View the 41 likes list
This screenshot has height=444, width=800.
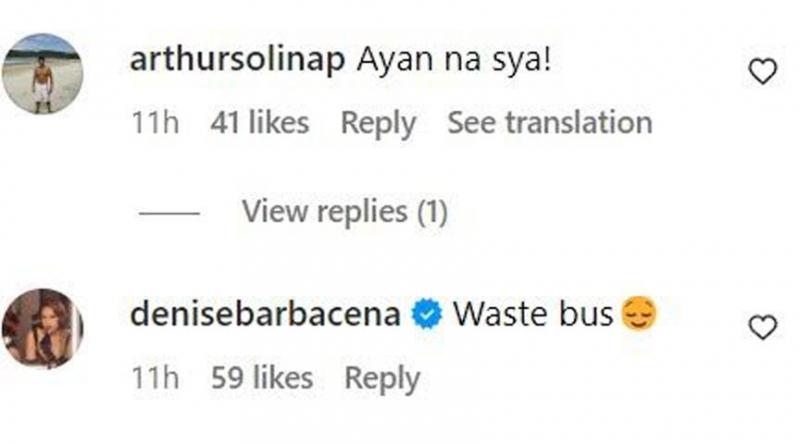click(260, 123)
